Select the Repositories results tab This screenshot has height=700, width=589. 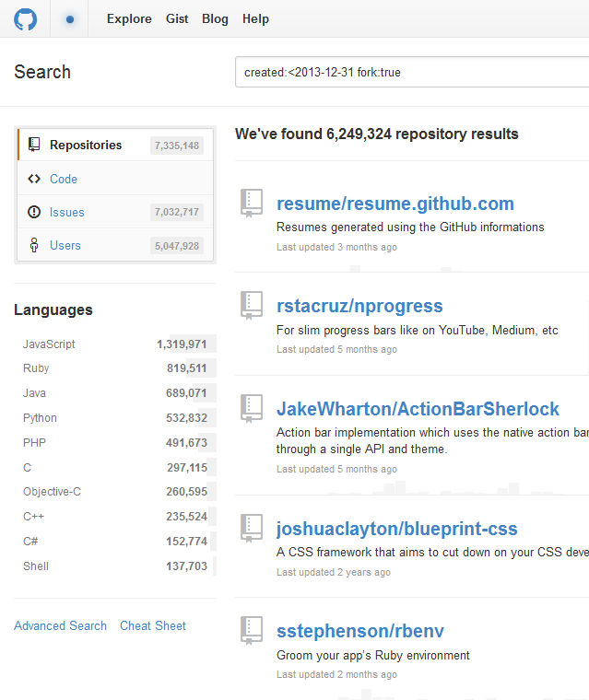click(86, 145)
